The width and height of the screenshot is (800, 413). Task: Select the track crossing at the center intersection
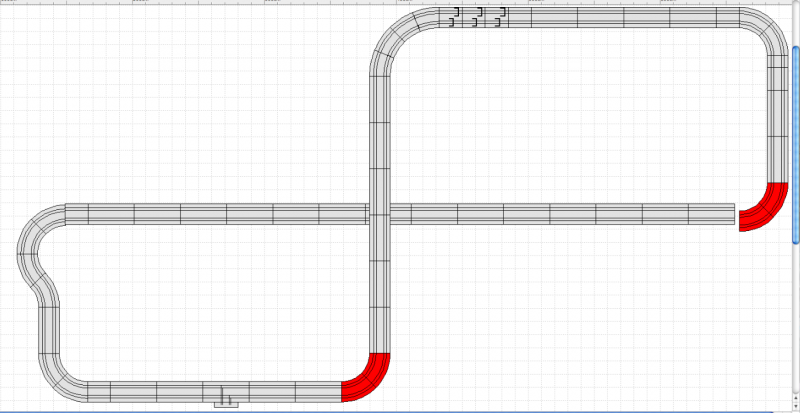(x=378, y=213)
